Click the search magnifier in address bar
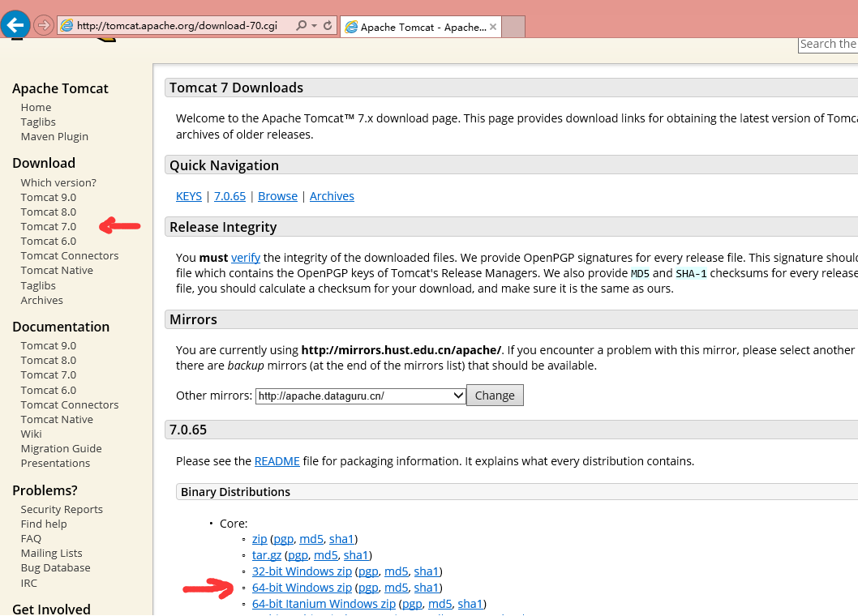This screenshot has width=858, height=616. tap(301, 26)
